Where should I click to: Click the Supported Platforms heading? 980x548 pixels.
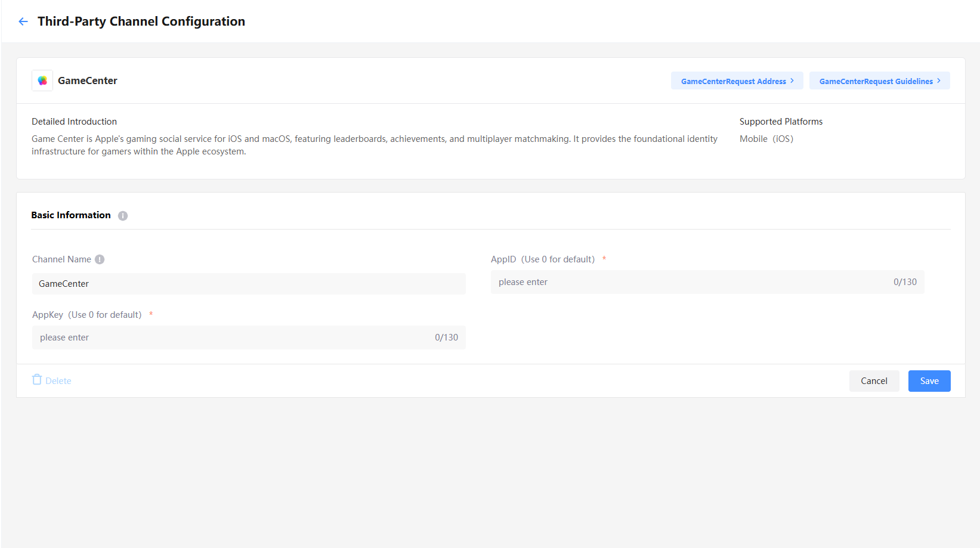[x=781, y=122]
